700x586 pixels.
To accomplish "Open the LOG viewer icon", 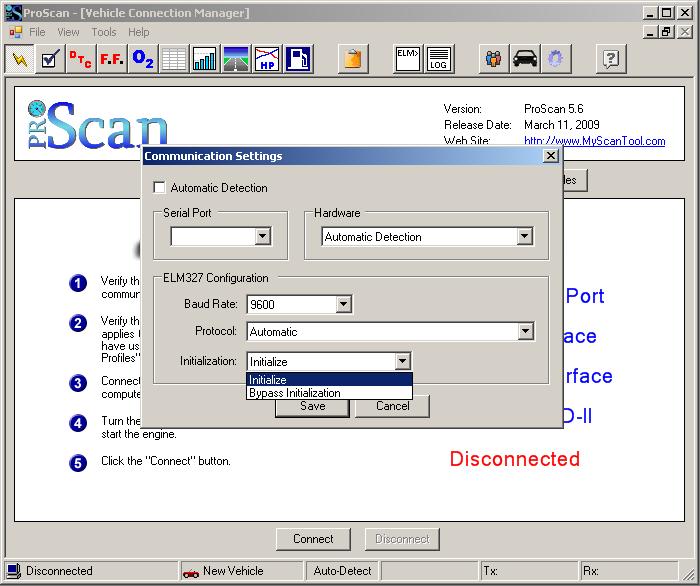I will coord(438,59).
